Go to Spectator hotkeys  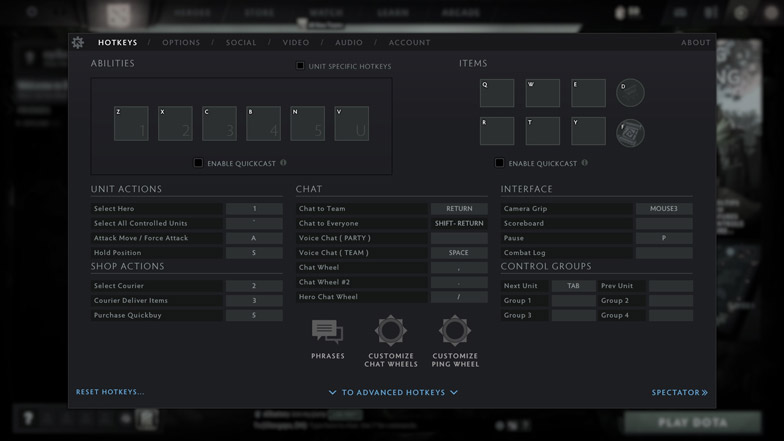click(680, 392)
